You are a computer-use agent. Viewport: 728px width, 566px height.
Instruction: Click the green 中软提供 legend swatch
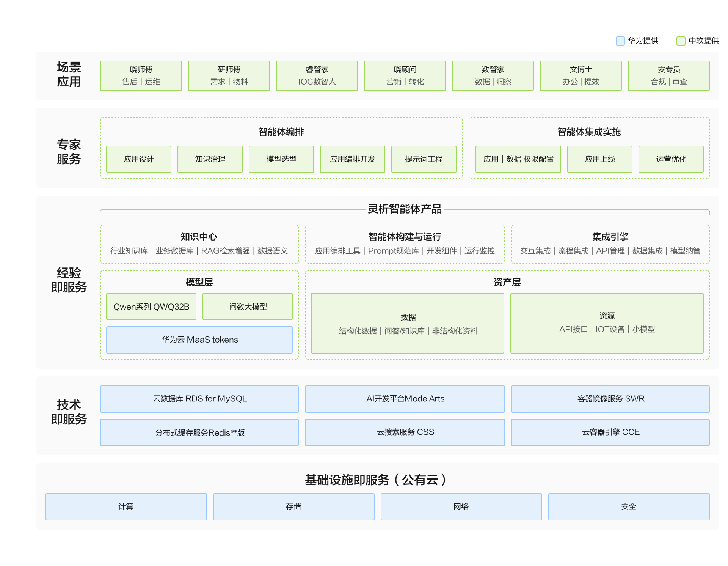681,41
